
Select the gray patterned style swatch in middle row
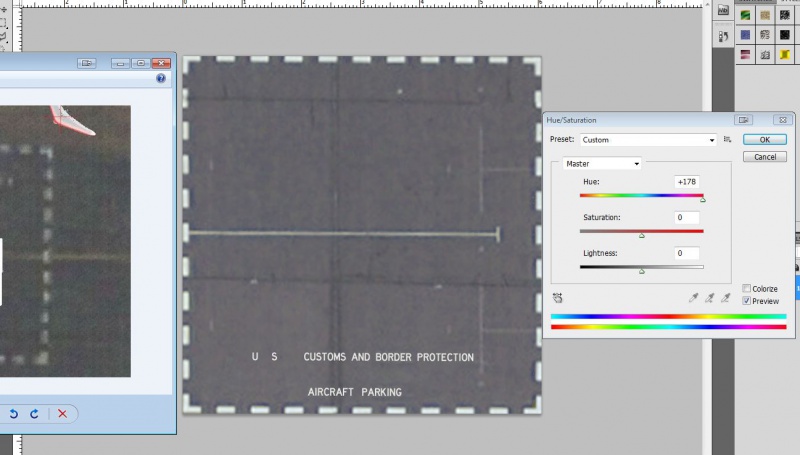[x=765, y=35]
